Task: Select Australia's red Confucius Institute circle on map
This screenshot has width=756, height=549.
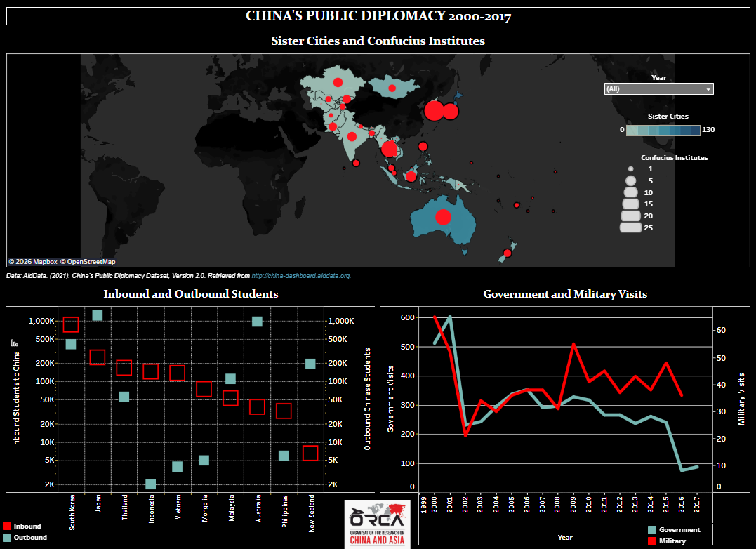Action: (442, 217)
